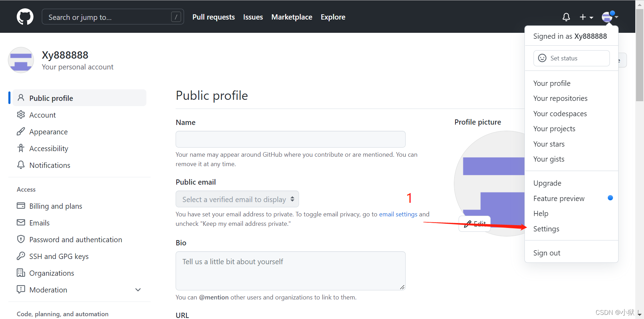Screen dimensions: 644x319
Task: Click the Xy888888 username heading
Action: (x=65, y=55)
